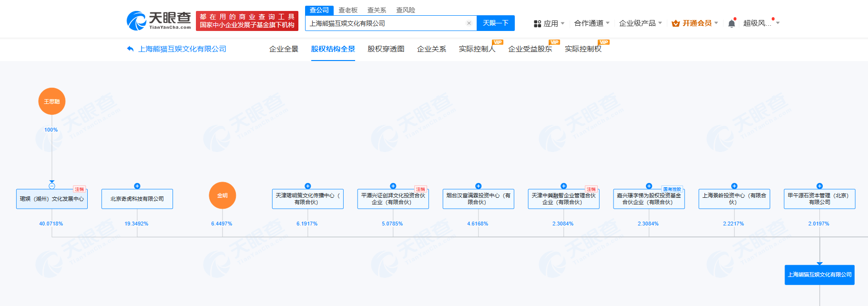
Task: Select the 企业全景 tab
Action: pos(284,49)
